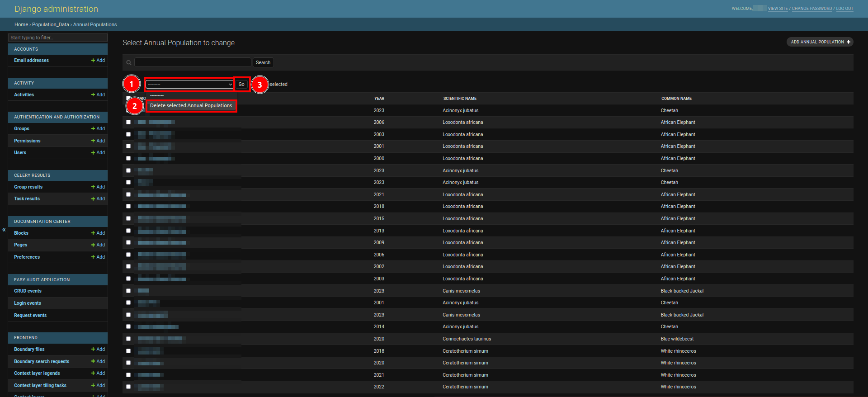Add a new Groups entry

coord(98,128)
